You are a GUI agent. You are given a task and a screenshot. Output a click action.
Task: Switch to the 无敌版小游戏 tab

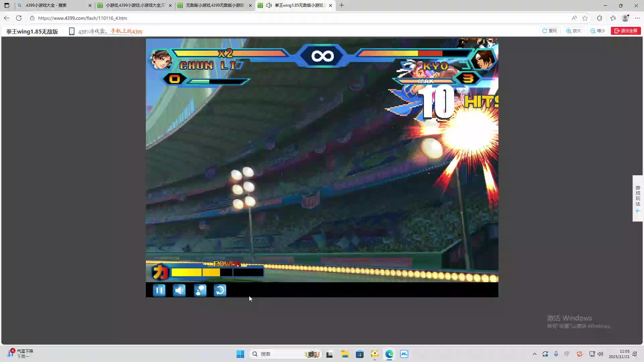(x=215, y=5)
